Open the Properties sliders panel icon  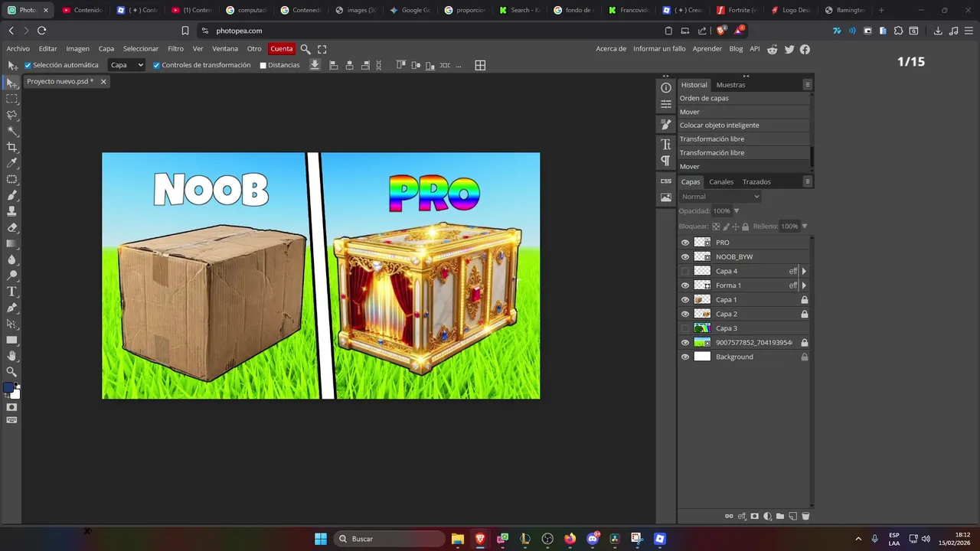[666, 104]
